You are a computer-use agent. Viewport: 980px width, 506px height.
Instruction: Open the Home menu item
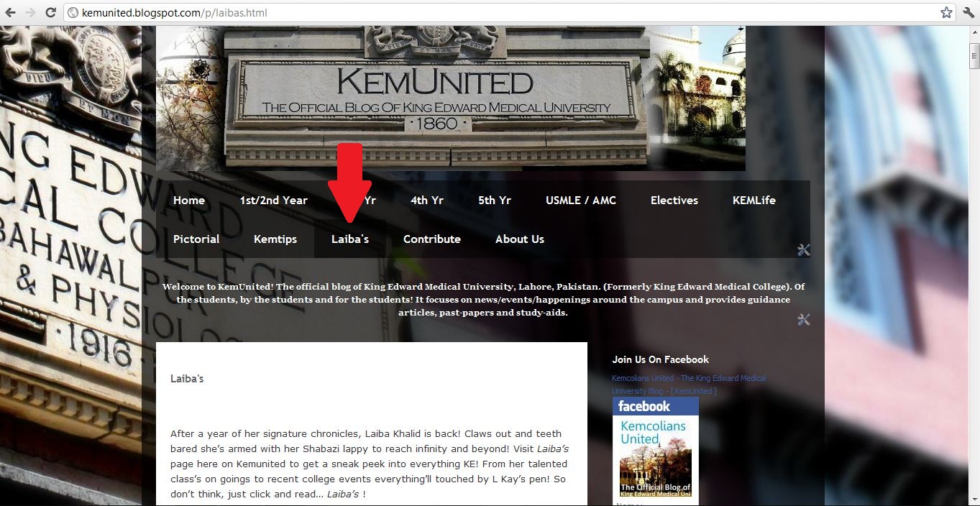point(189,201)
